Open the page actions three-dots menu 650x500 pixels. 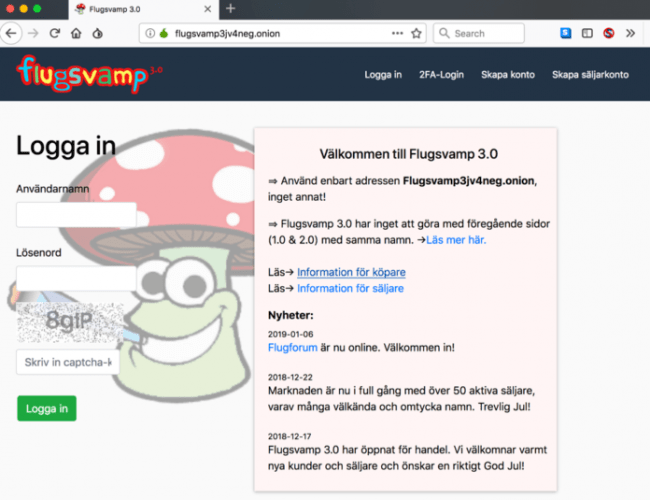click(x=397, y=33)
